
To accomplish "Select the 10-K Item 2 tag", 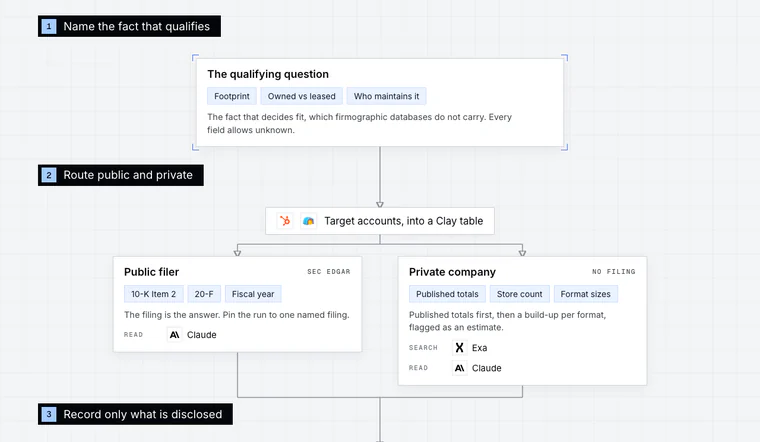I will click(x=154, y=294).
